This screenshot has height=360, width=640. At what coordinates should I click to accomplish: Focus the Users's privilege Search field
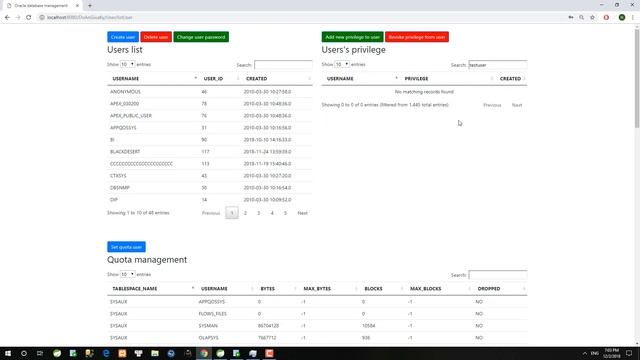tap(498, 65)
